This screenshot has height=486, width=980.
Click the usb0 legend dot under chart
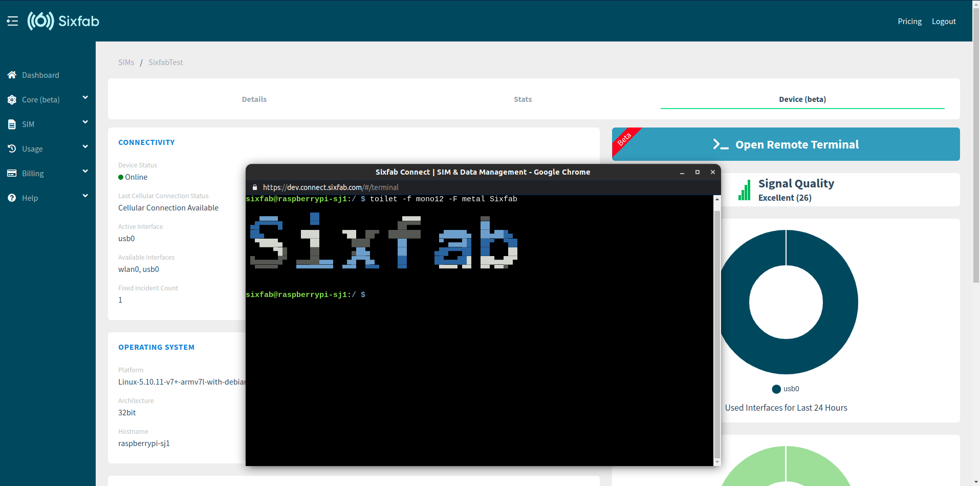click(x=776, y=389)
